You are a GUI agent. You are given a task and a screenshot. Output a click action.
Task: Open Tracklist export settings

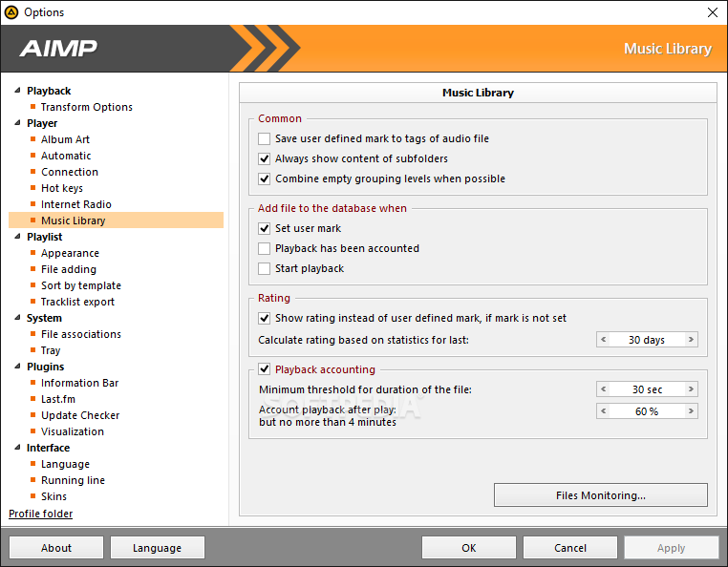77,302
